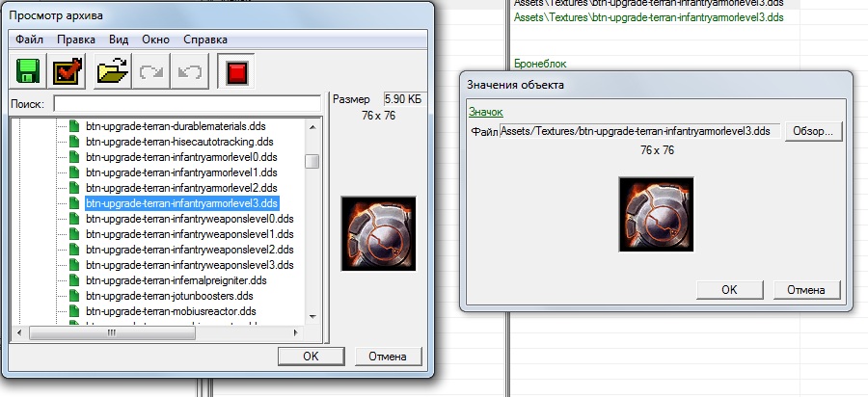
Task: Click armor icon preview in Значения объекта
Action: pyautogui.click(x=656, y=215)
